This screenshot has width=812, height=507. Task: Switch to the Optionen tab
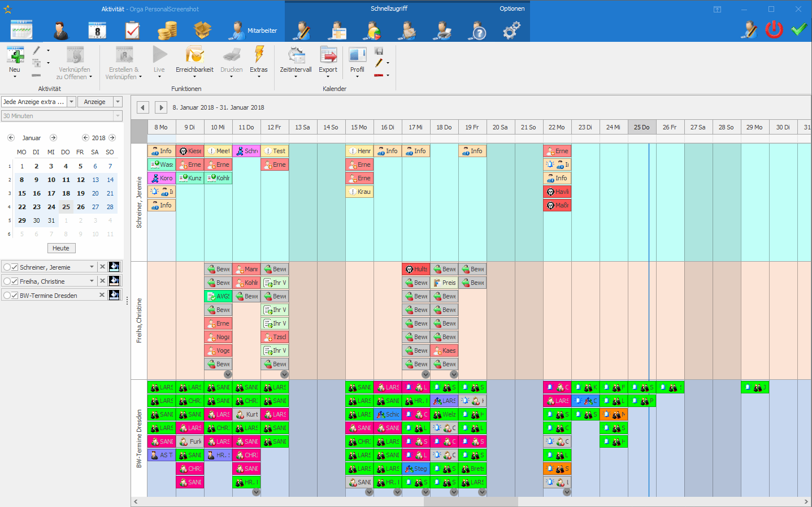coord(512,8)
